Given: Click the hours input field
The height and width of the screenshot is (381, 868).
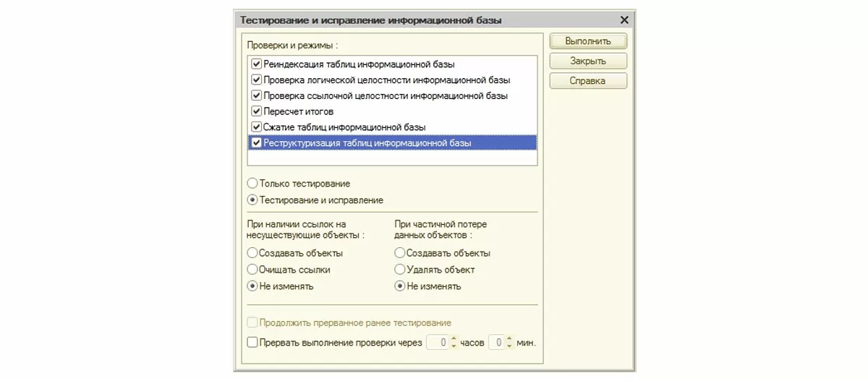Looking at the screenshot, I should 438,343.
